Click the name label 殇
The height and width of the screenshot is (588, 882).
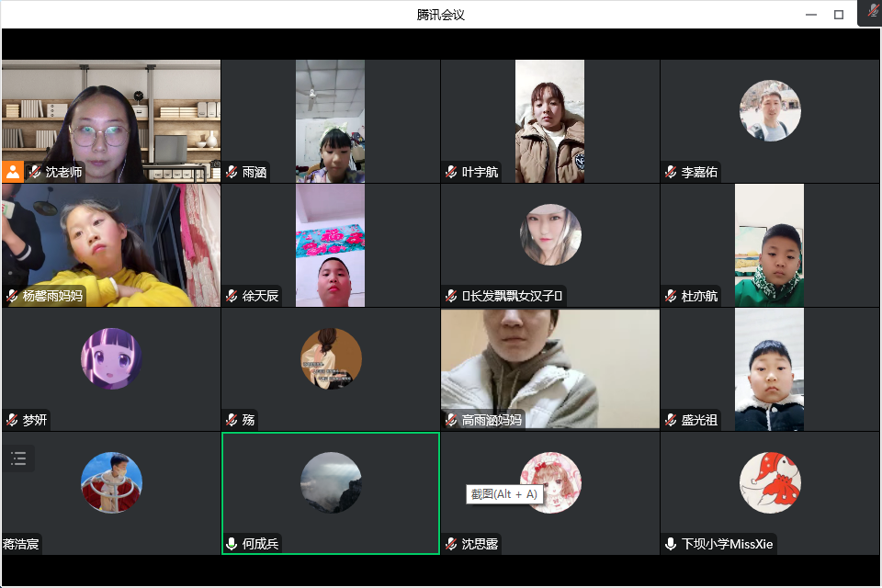pos(248,420)
